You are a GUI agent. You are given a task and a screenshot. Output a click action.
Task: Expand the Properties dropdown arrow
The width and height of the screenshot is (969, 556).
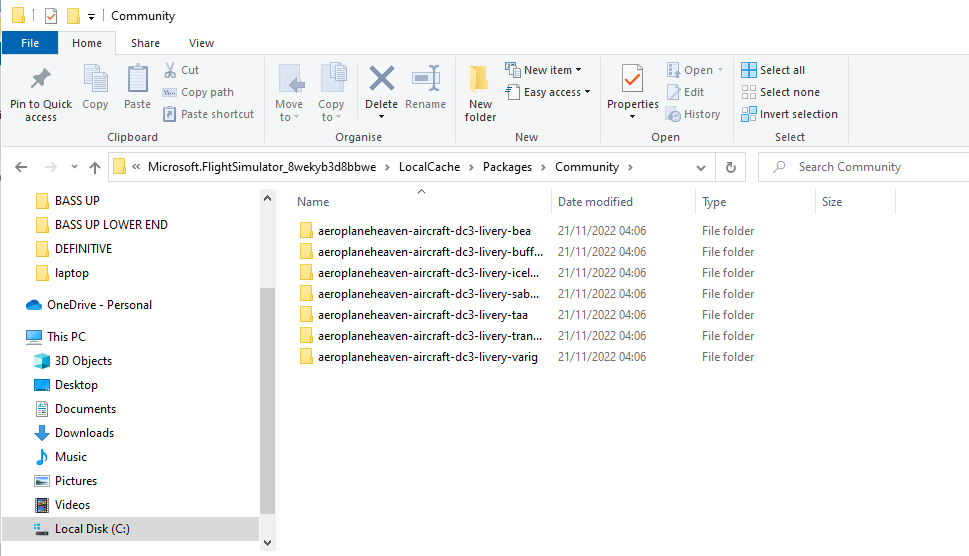[632, 117]
